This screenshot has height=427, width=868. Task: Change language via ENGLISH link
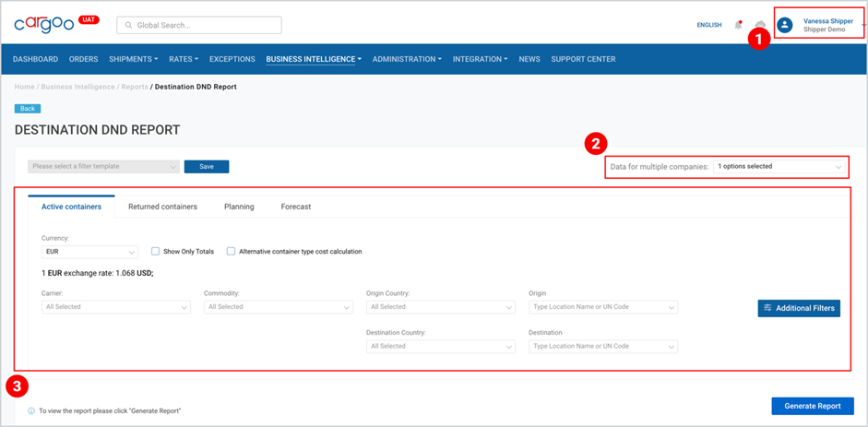709,25
